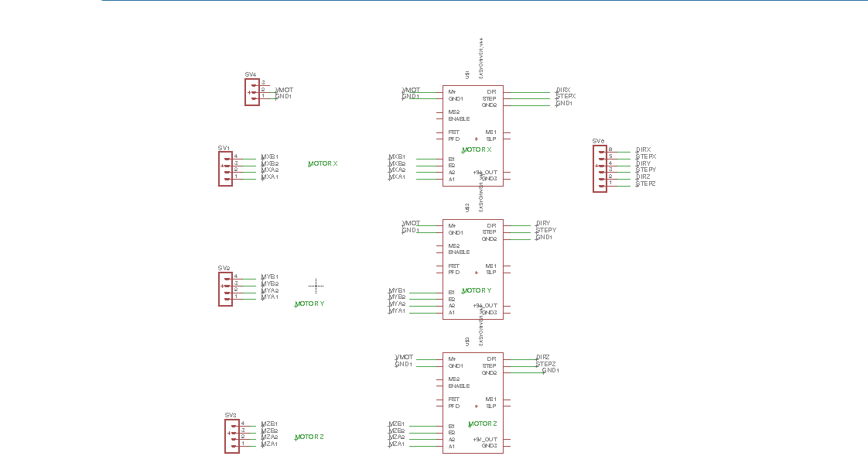Pick the DIRZ net label on connector SV6
868x463 pixels.
pyautogui.click(x=643, y=177)
